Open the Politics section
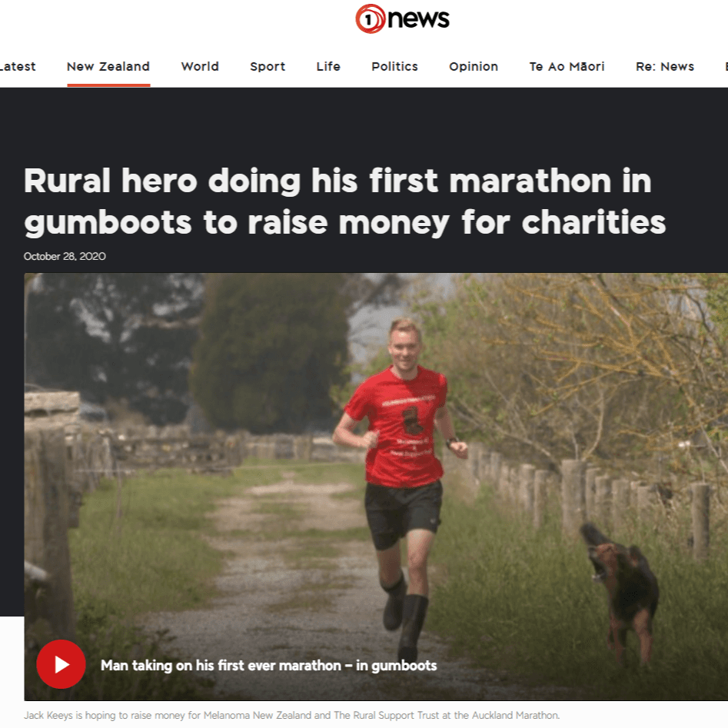The width and height of the screenshot is (728, 728). tap(394, 66)
